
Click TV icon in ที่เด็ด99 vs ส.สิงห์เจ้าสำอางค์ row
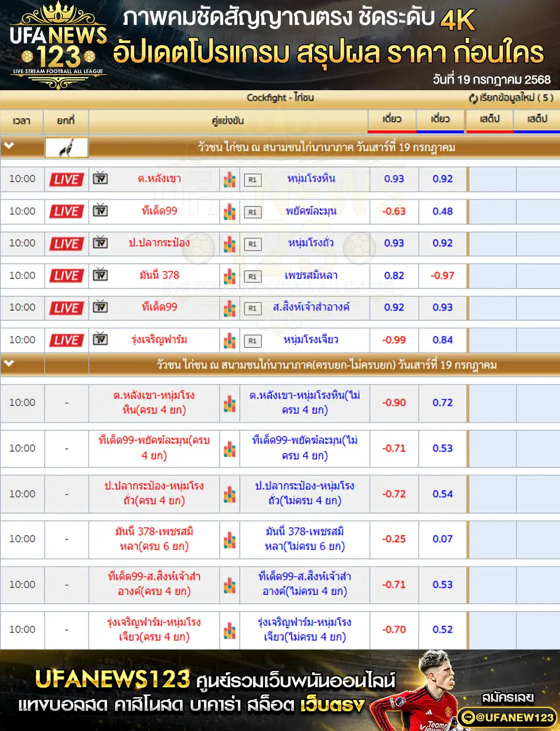(x=100, y=307)
